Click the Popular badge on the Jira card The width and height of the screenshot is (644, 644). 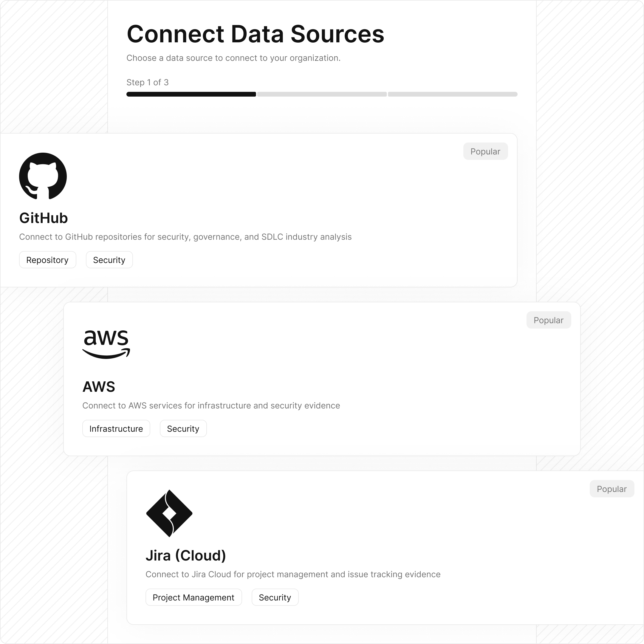(x=612, y=488)
